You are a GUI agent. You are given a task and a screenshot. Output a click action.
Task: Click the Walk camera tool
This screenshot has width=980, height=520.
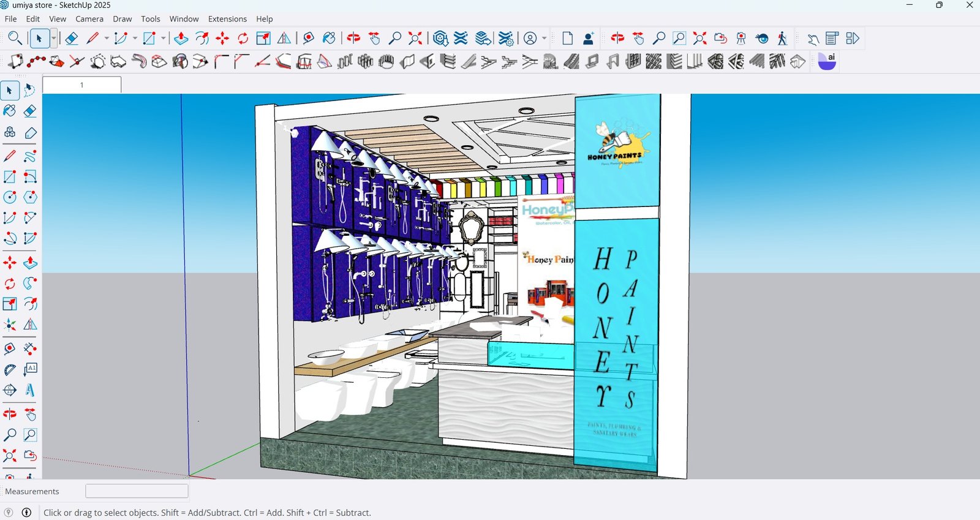pyautogui.click(x=782, y=39)
